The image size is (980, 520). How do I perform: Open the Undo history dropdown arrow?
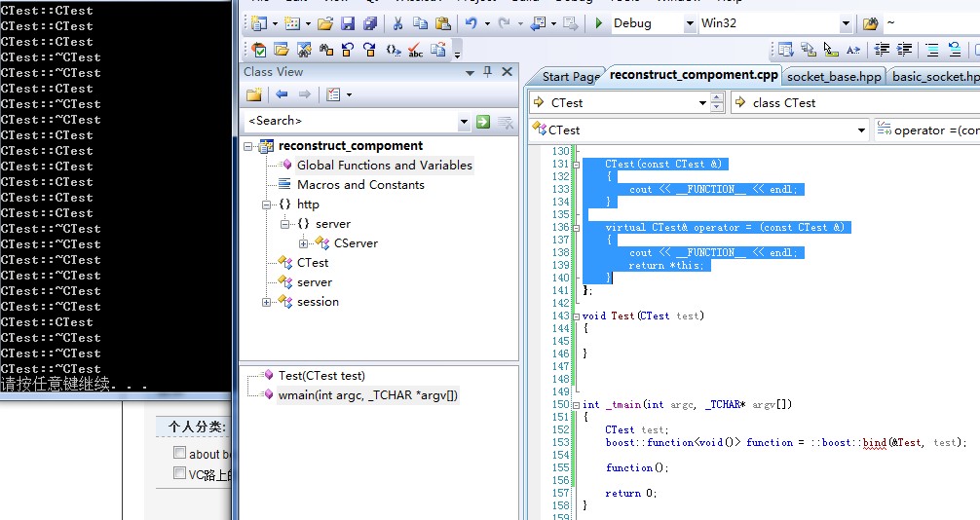(x=487, y=23)
